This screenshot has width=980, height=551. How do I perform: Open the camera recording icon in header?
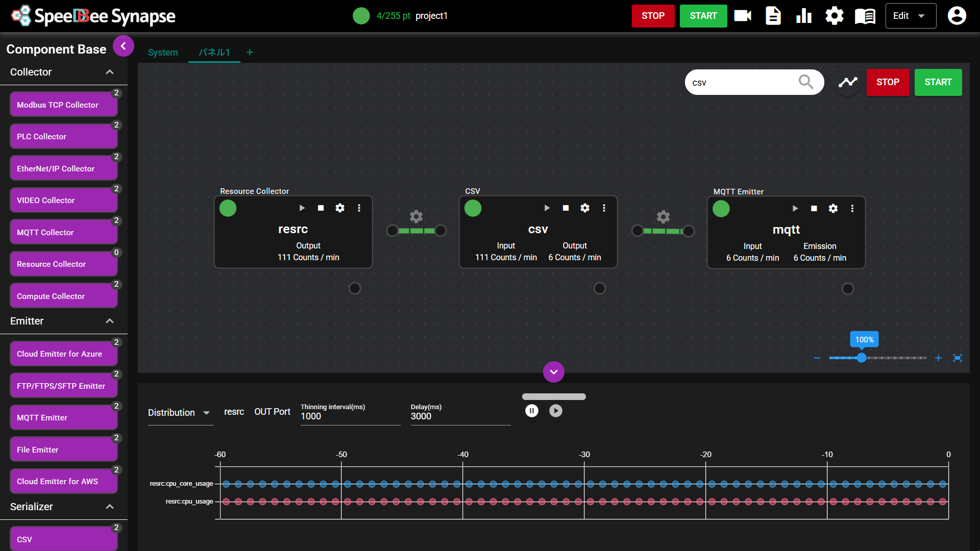coord(743,16)
